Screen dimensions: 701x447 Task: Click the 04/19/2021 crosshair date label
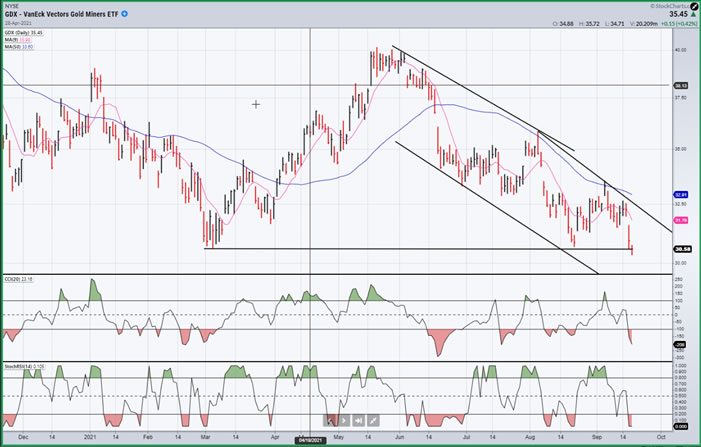tap(311, 441)
